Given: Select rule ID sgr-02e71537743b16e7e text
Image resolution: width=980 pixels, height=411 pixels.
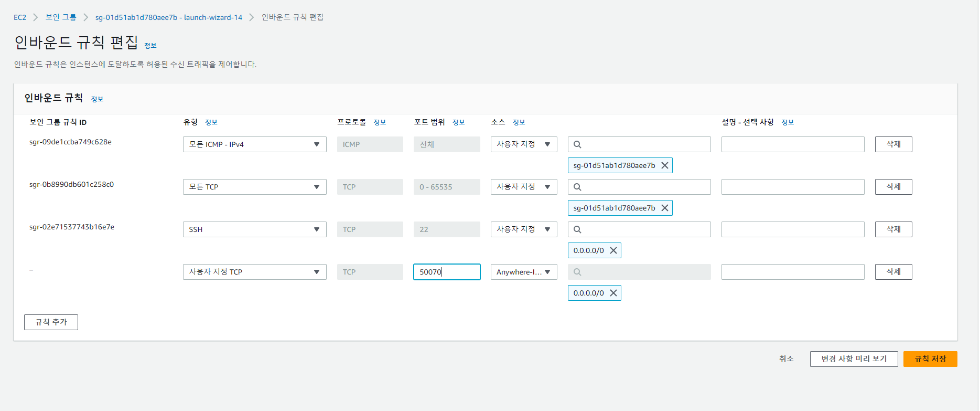Looking at the screenshot, I should [72, 227].
